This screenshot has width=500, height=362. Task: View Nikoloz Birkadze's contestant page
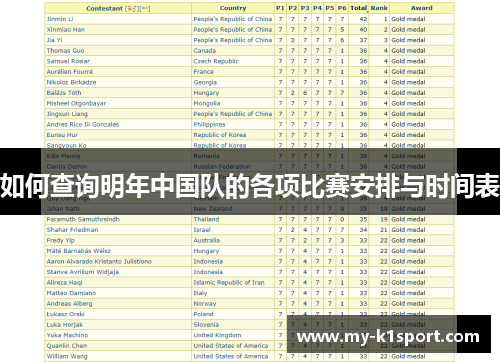[x=71, y=82]
